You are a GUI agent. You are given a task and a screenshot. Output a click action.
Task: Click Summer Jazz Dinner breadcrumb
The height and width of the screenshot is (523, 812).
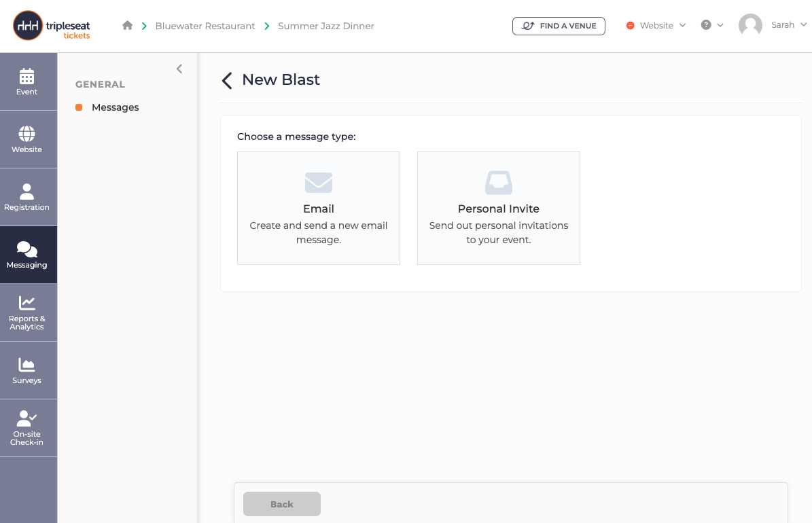click(x=325, y=26)
